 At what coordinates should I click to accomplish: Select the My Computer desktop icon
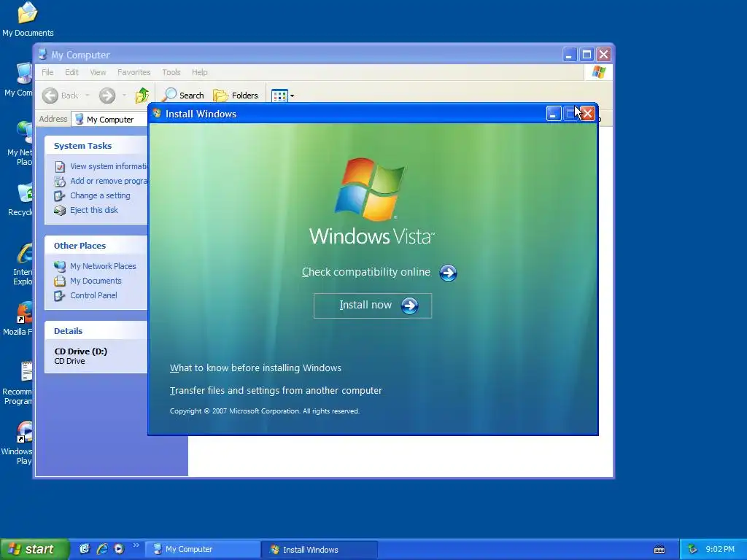20,79
